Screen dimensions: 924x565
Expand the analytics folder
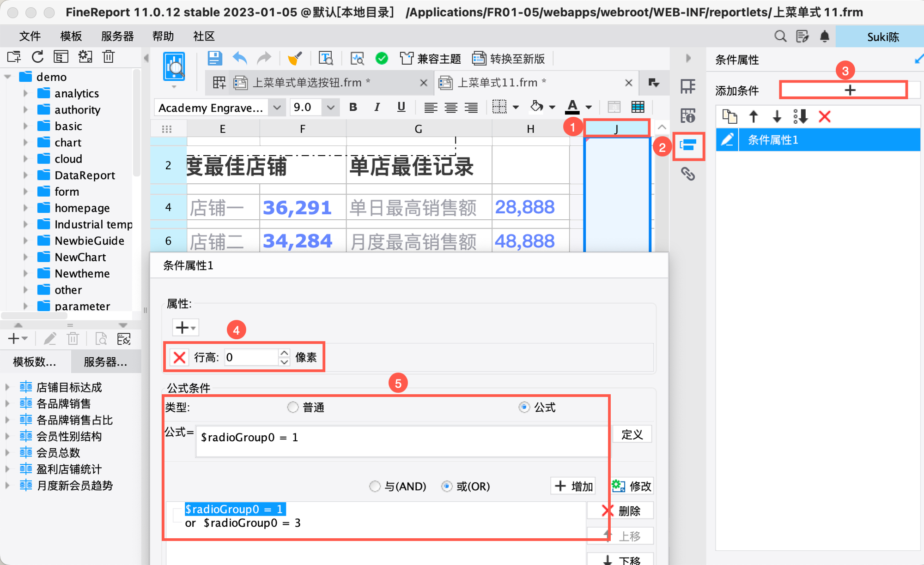tap(26, 93)
